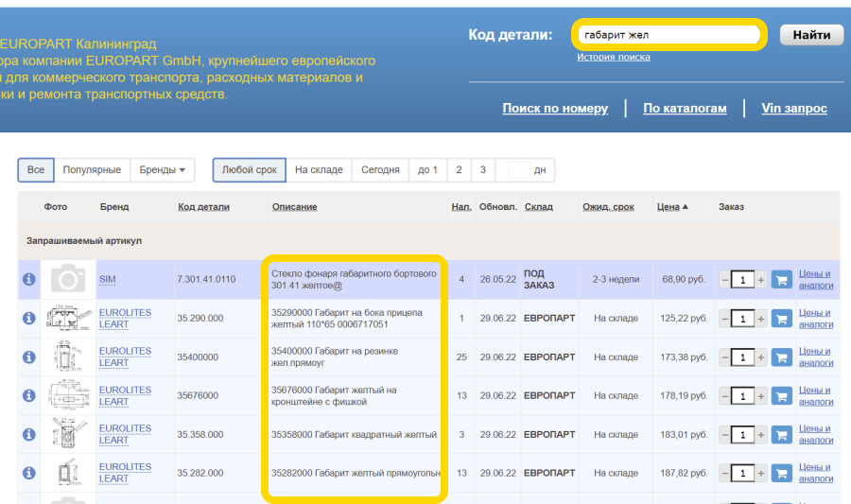Increase quantity for part 35.358.000
This screenshot has height=504, width=851.
[x=761, y=435]
